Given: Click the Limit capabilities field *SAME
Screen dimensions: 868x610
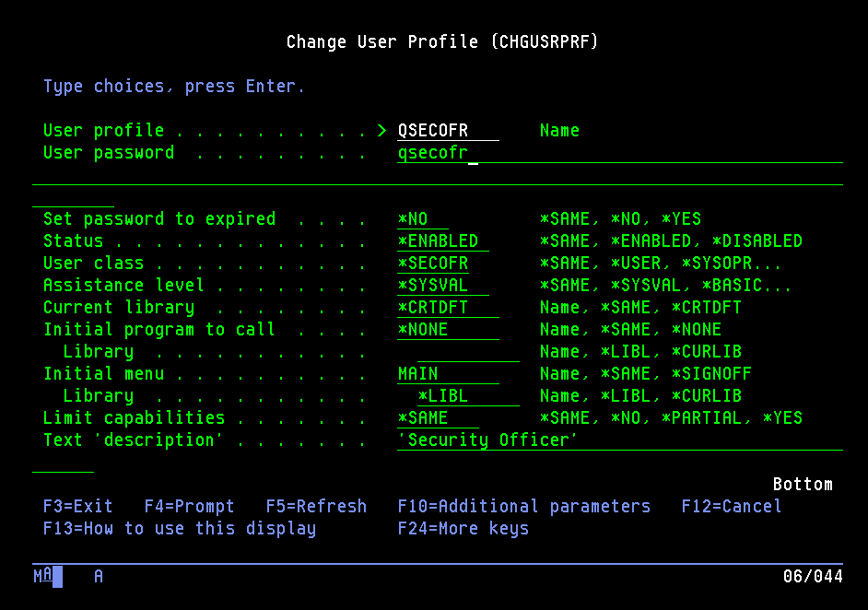Looking at the screenshot, I should 438,418.
